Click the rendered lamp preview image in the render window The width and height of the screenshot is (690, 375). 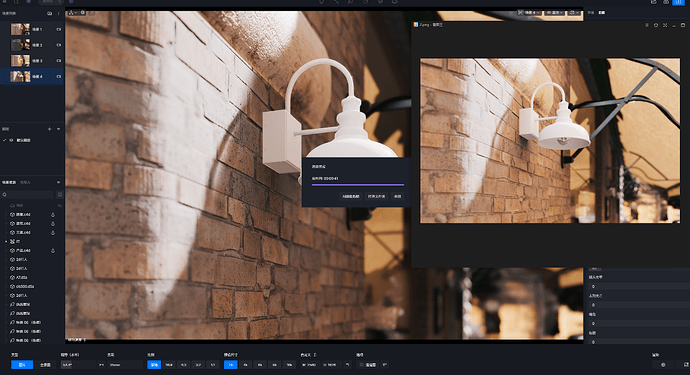tap(550, 140)
